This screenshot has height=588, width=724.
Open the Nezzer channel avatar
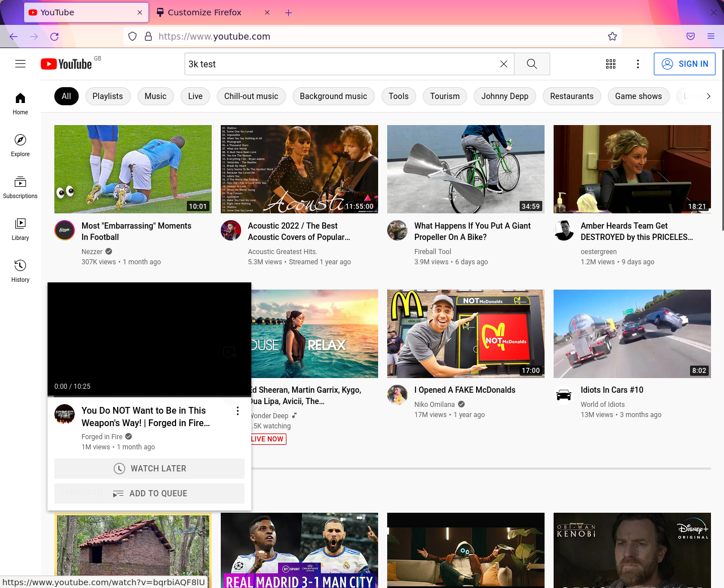click(x=65, y=230)
